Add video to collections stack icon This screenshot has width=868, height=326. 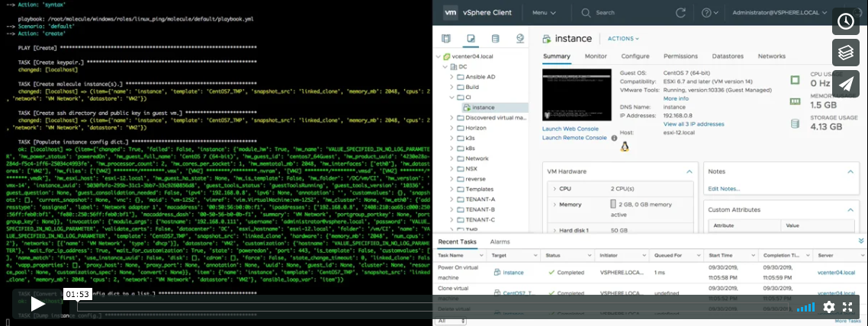point(845,53)
